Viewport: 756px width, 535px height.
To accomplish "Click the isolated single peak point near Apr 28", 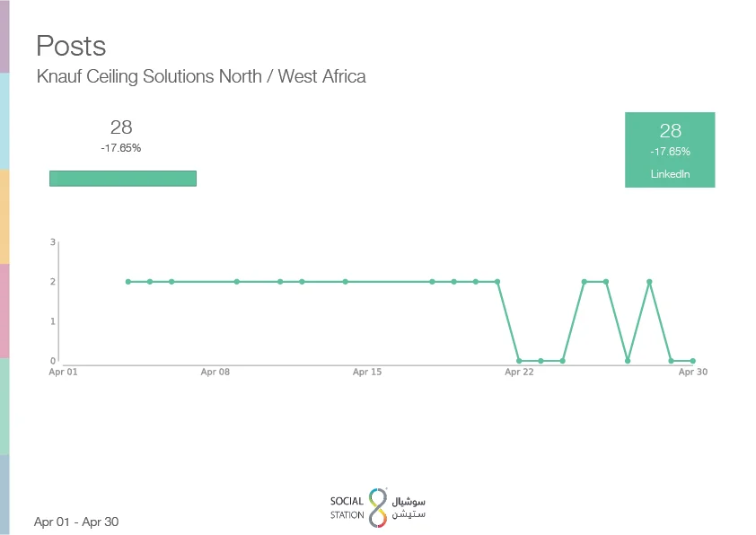I will [x=649, y=282].
